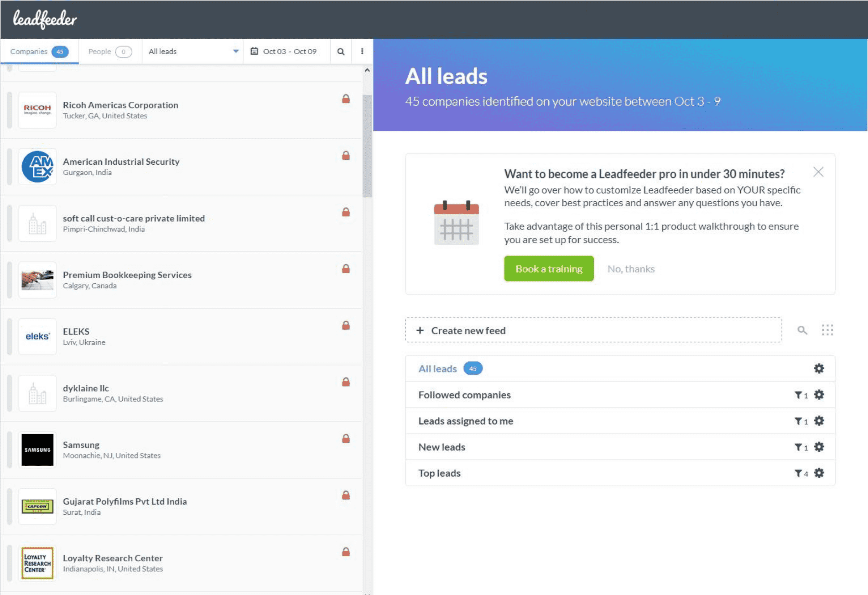Open settings gear for All leads feed
Image resolution: width=868 pixels, height=595 pixels.
click(819, 368)
